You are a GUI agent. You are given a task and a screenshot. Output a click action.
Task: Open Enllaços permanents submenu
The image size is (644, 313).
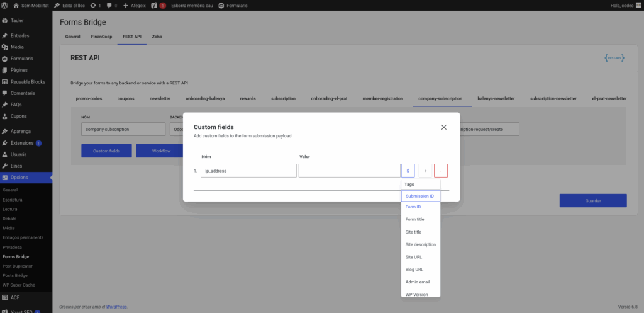23,237
